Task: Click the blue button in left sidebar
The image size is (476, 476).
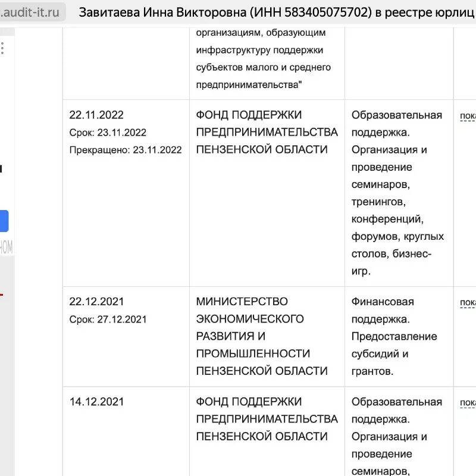Action: (x=4, y=221)
